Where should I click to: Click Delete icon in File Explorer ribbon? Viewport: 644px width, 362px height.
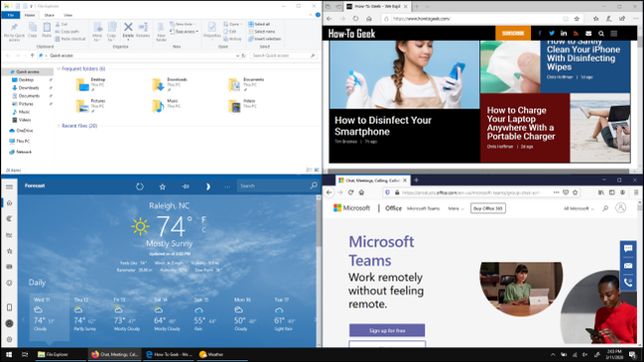point(128,27)
